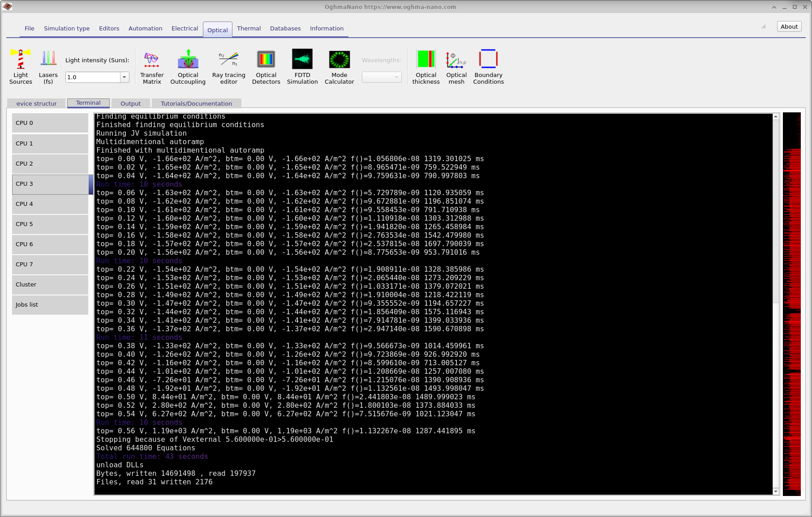Viewport: 812px width, 517px height.
Task: Open the Jobs list
Action: (x=50, y=305)
